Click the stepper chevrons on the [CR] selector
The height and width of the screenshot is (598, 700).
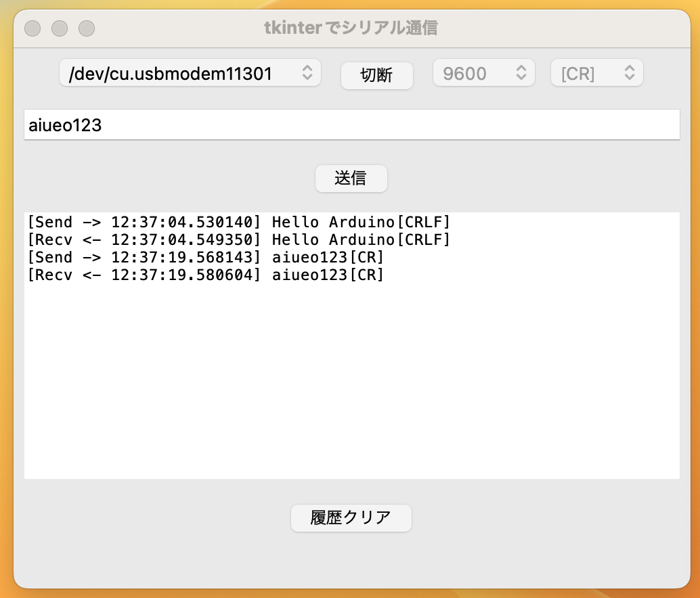pos(630,72)
